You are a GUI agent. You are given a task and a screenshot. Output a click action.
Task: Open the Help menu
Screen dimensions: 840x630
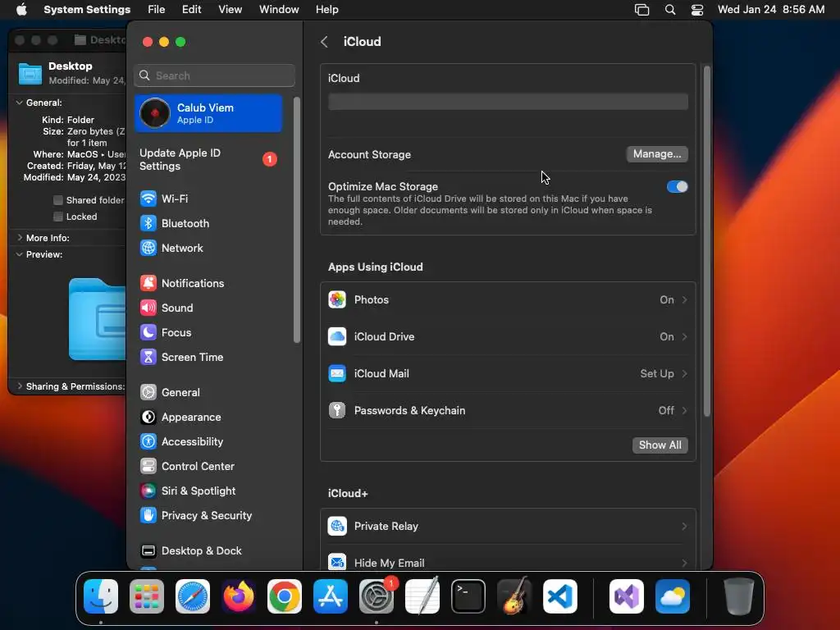(326, 10)
